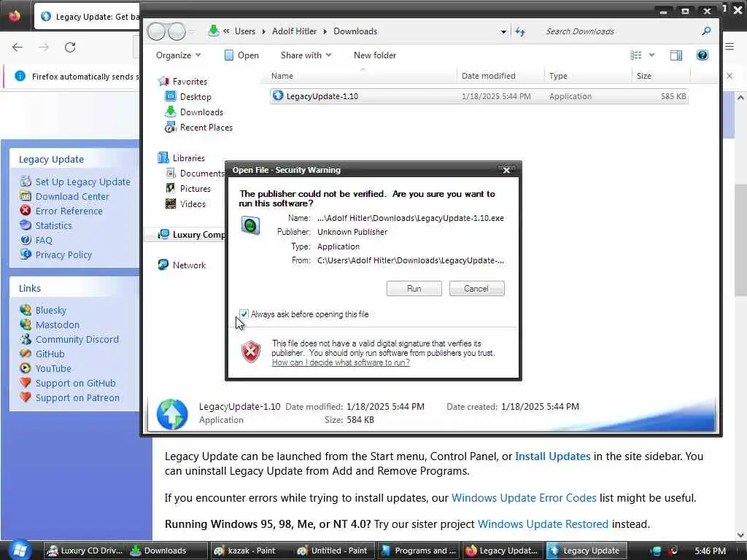Click Firefox back arrow button

(18, 47)
